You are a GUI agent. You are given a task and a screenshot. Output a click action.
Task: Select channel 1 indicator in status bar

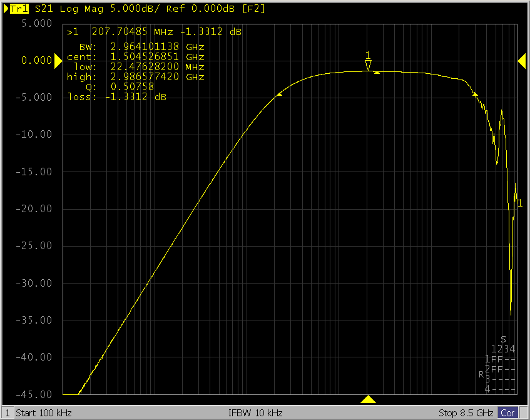click(x=7, y=413)
